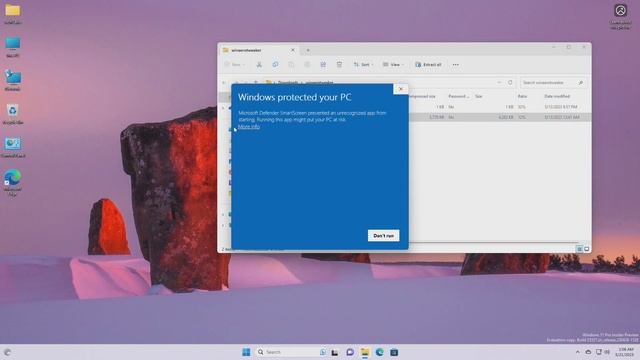Image resolution: width=640 pixels, height=360 pixels.
Task: Click the Refresh icon next to address bar
Action: pos(510,82)
